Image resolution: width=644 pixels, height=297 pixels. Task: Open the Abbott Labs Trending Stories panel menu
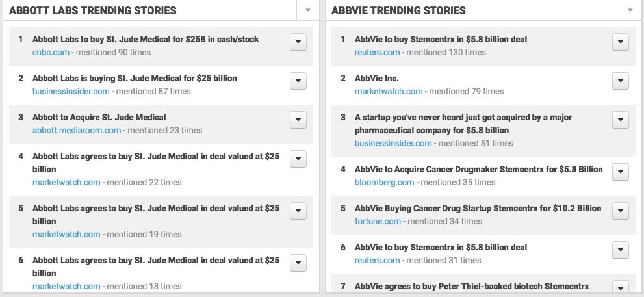[x=307, y=10]
